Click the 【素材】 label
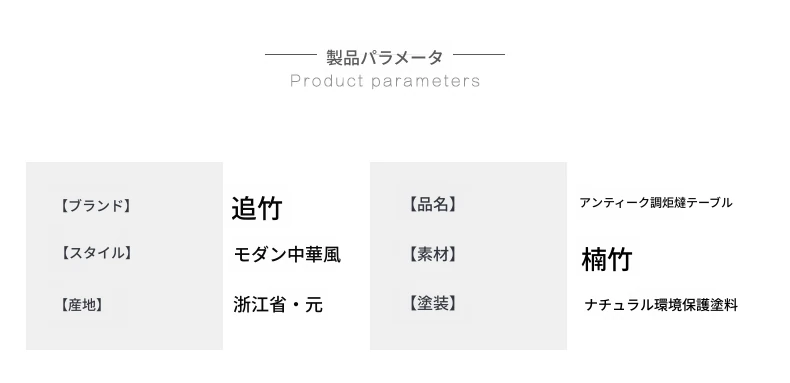Viewport: 790px width, 383px height. [x=432, y=254]
